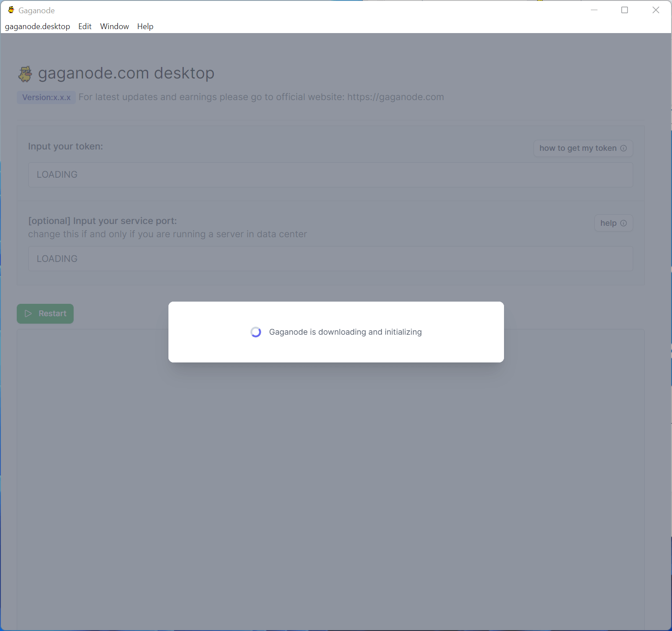The width and height of the screenshot is (672, 631).
Task: Open the Window menu
Action: 114,26
